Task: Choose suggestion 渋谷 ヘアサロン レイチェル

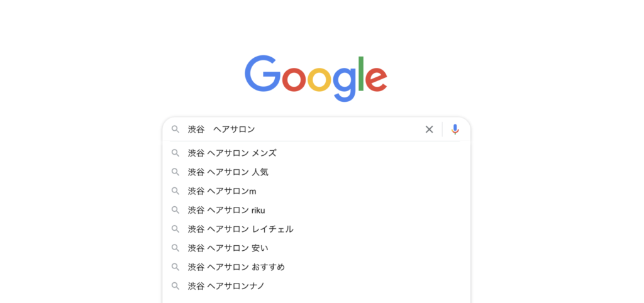Action: coord(316,229)
